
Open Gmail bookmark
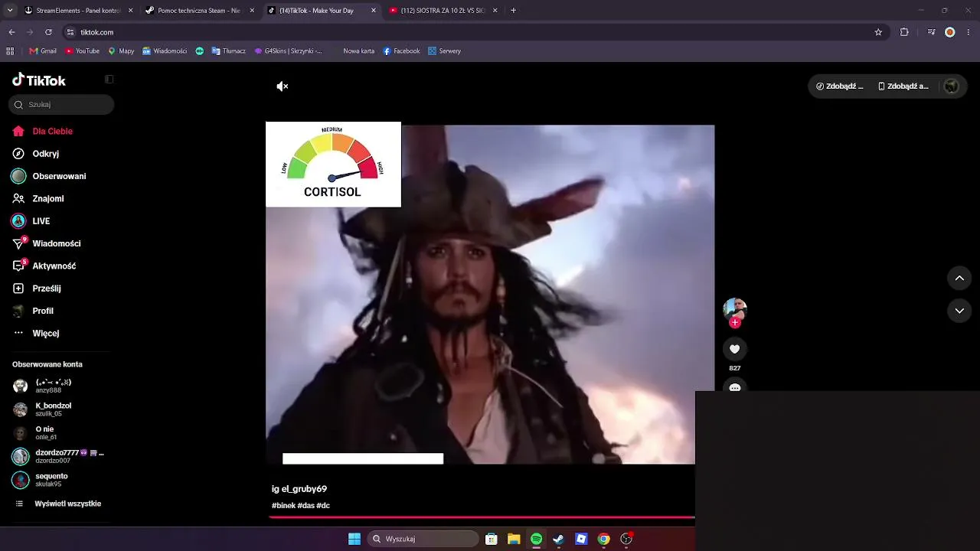coord(43,51)
